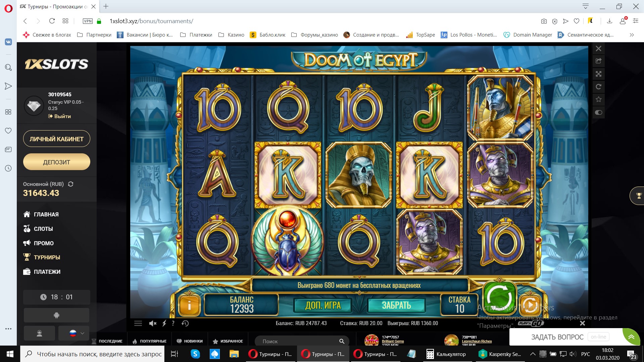Screen dimensions: 644x362
Task: Open ПЛАТЕЖИ in the side menu
Action: tap(42, 272)
